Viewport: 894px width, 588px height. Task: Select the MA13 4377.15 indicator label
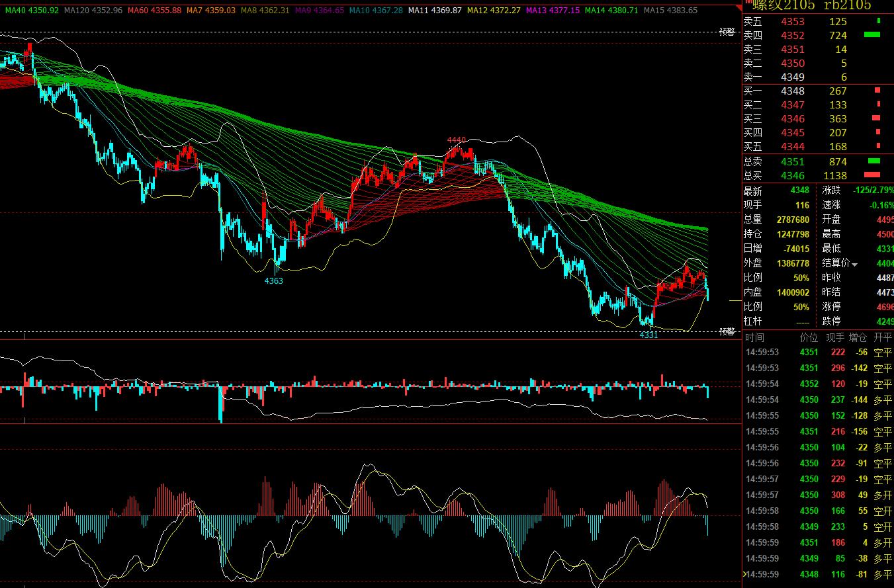pyautogui.click(x=553, y=11)
